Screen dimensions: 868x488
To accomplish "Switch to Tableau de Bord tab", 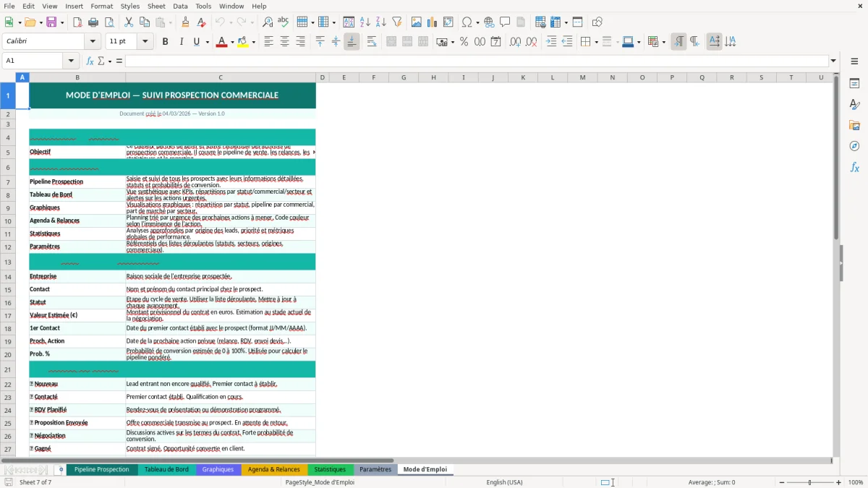I will 166,469.
